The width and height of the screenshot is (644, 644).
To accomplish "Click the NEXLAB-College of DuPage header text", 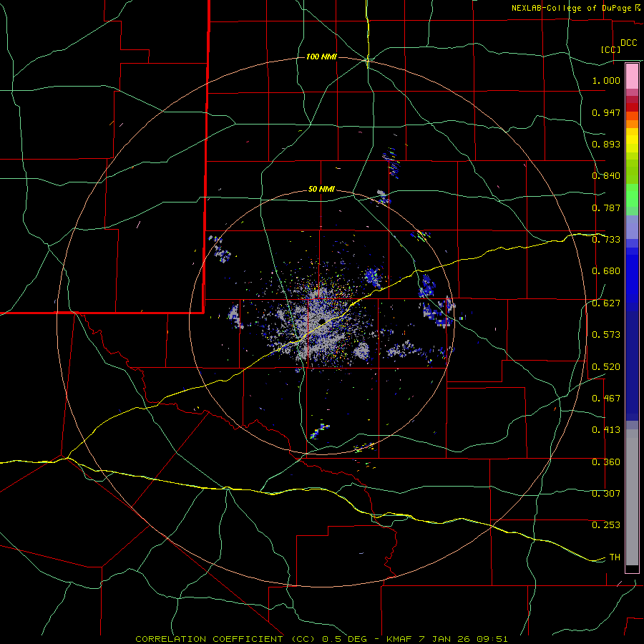I will [x=572, y=8].
